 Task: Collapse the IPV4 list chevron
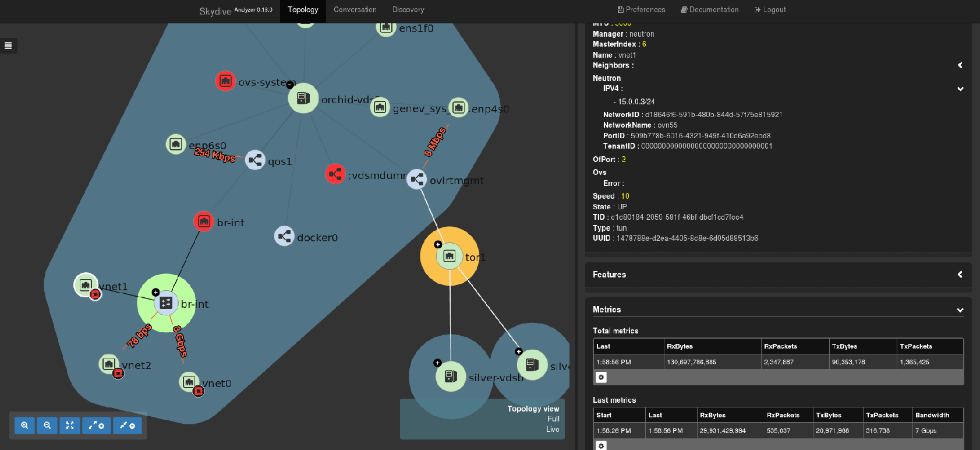tap(960, 89)
